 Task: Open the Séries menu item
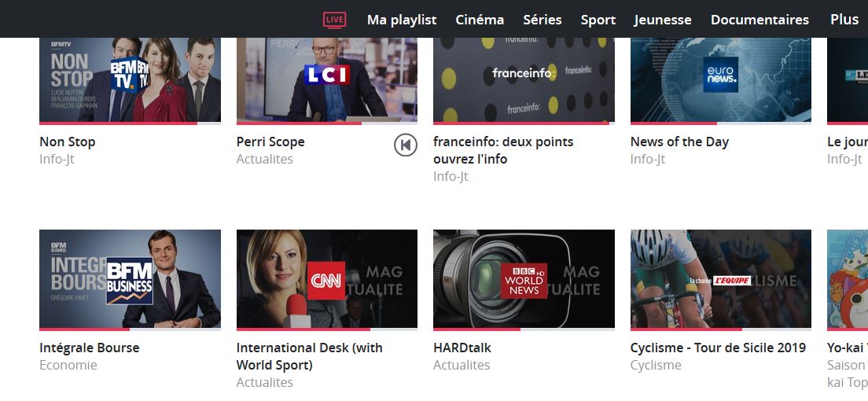pos(542,20)
